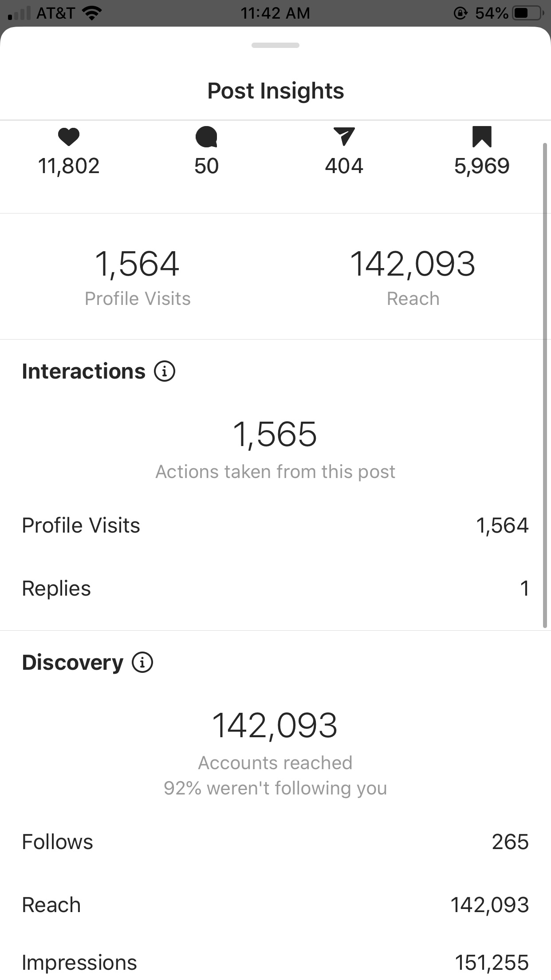
Task: Tap the Reach row under Discovery
Action: (275, 905)
